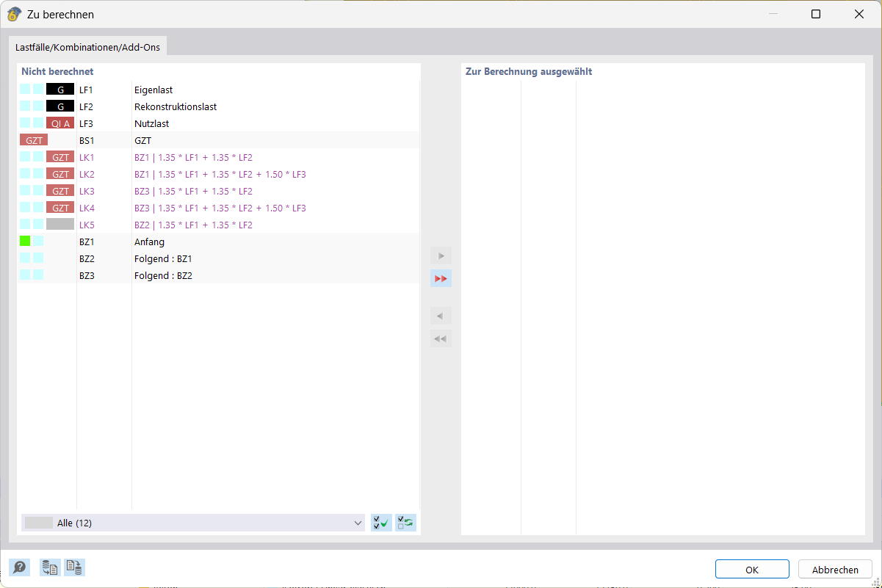Toggle the checkbox beside LK5
Viewport: 882px width, 588px height.
24,224
